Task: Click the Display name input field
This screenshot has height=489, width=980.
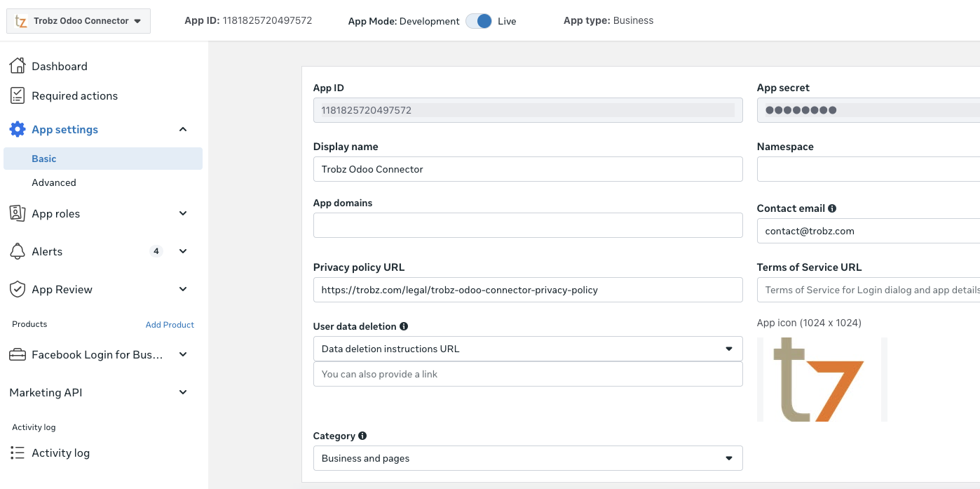Action: (528, 169)
